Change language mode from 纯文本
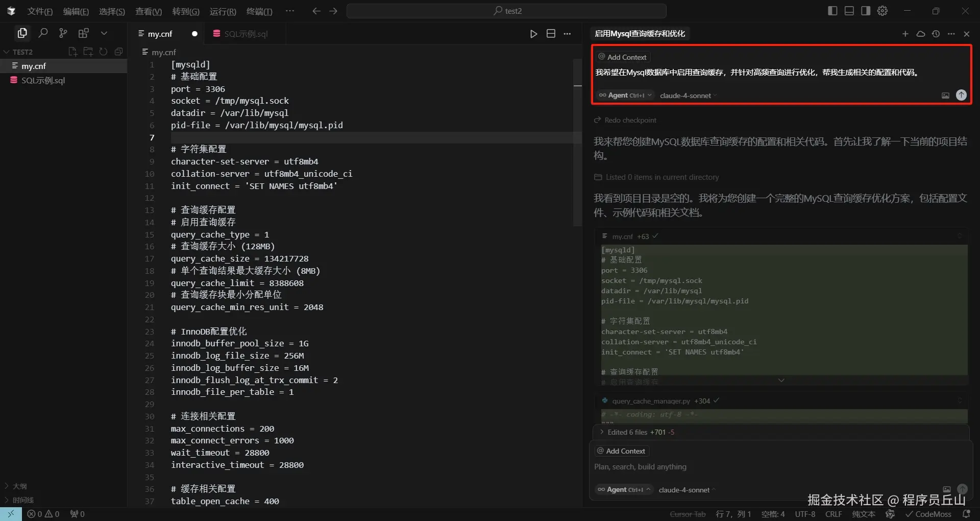 click(x=864, y=514)
